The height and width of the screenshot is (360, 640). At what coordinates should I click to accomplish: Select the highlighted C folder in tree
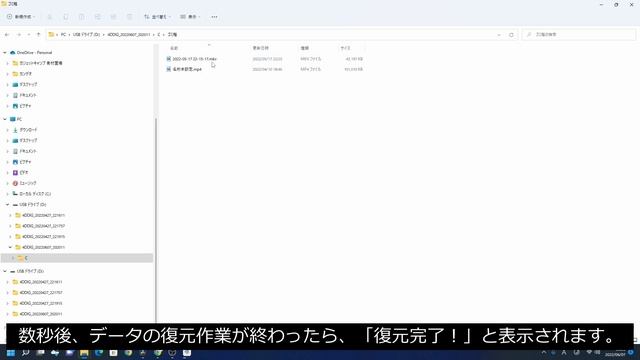[x=26, y=258]
